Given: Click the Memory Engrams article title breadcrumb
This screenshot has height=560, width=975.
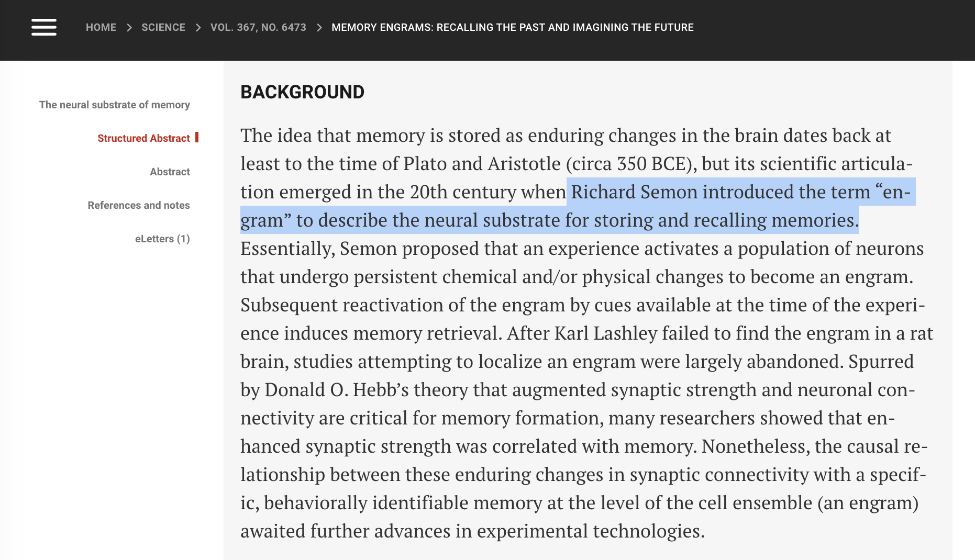Looking at the screenshot, I should [x=512, y=27].
